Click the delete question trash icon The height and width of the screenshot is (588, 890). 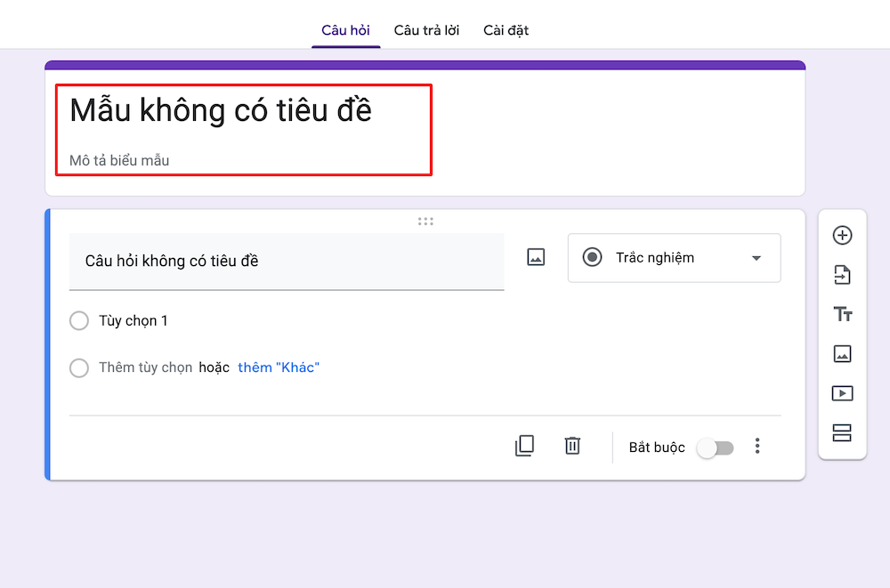(572, 446)
